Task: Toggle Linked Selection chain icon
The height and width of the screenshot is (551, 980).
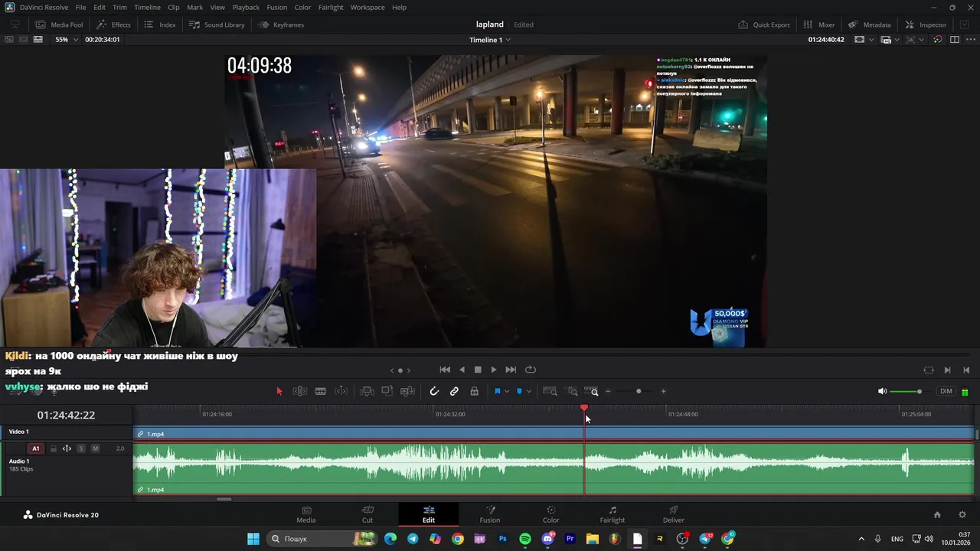Action: click(x=454, y=391)
